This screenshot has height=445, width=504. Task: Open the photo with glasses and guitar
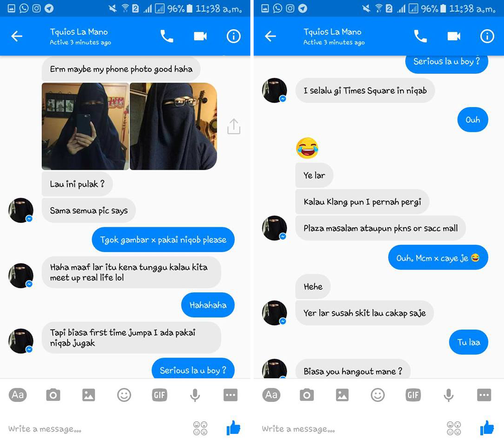coord(173,126)
